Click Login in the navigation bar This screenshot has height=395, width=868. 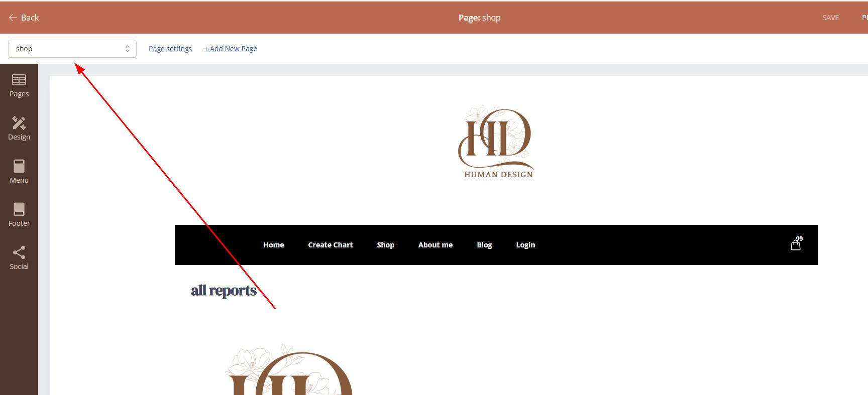coord(525,245)
